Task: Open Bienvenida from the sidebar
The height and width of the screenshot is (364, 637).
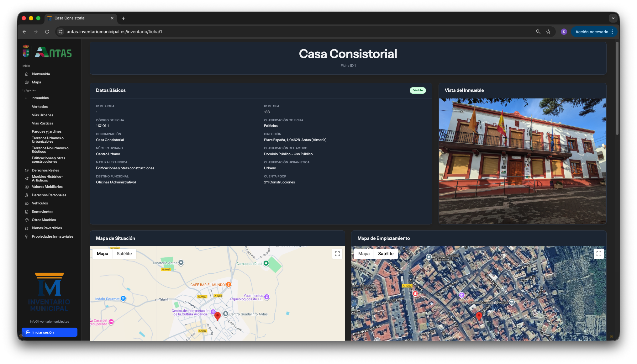Action: click(x=41, y=74)
